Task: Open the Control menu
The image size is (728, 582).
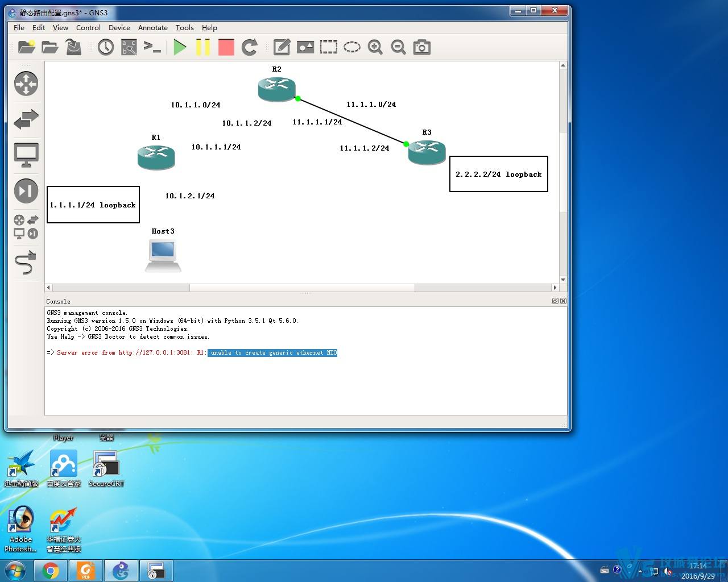Action: (88, 27)
